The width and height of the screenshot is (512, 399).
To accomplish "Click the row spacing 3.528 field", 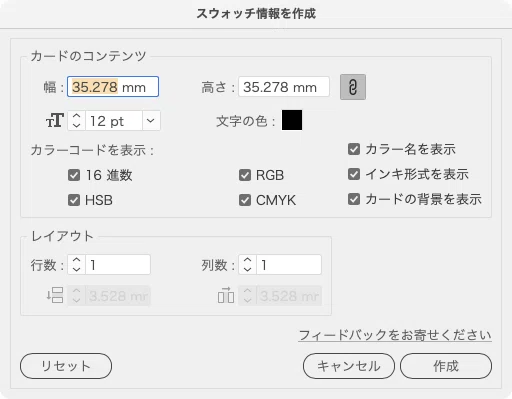I will 118,295.
